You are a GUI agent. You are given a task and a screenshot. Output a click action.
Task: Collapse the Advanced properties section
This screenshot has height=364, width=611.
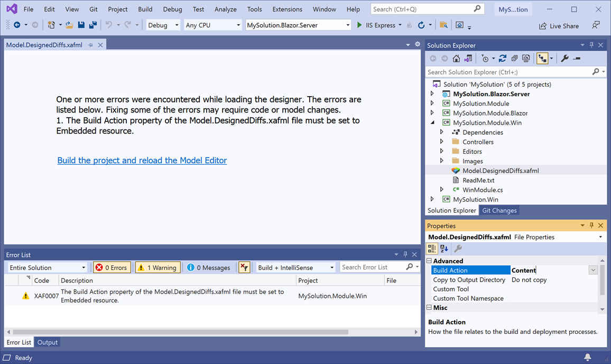coord(429,261)
